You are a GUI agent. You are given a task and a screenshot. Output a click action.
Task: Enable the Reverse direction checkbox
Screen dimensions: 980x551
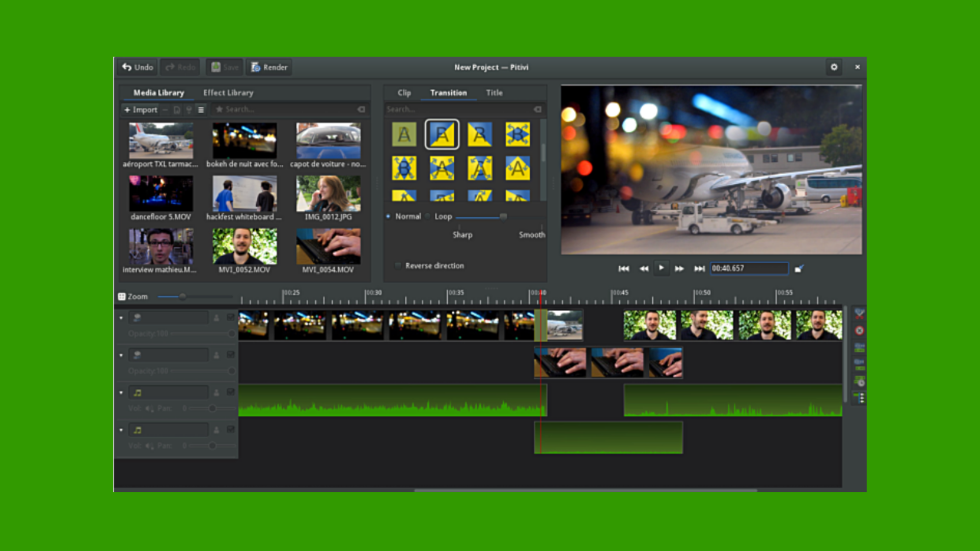(398, 266)
